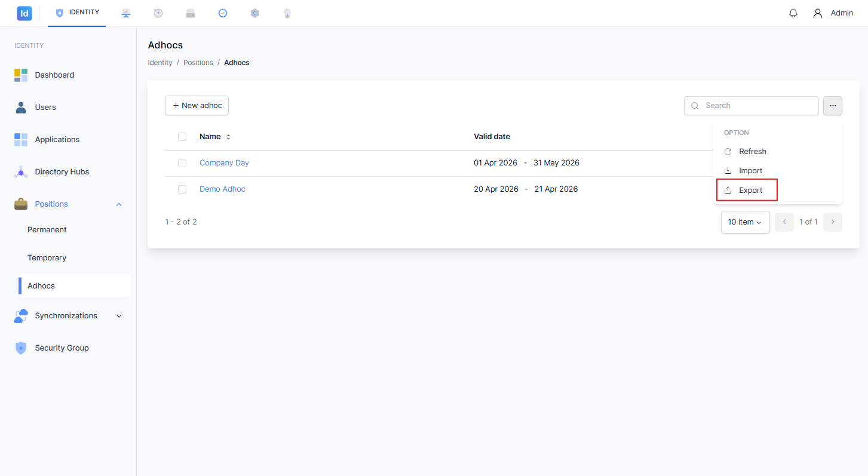Image resolution: width=868 pixels, height=476 pixels.
Task: Click the next page arrow
Action: point(833,222)
